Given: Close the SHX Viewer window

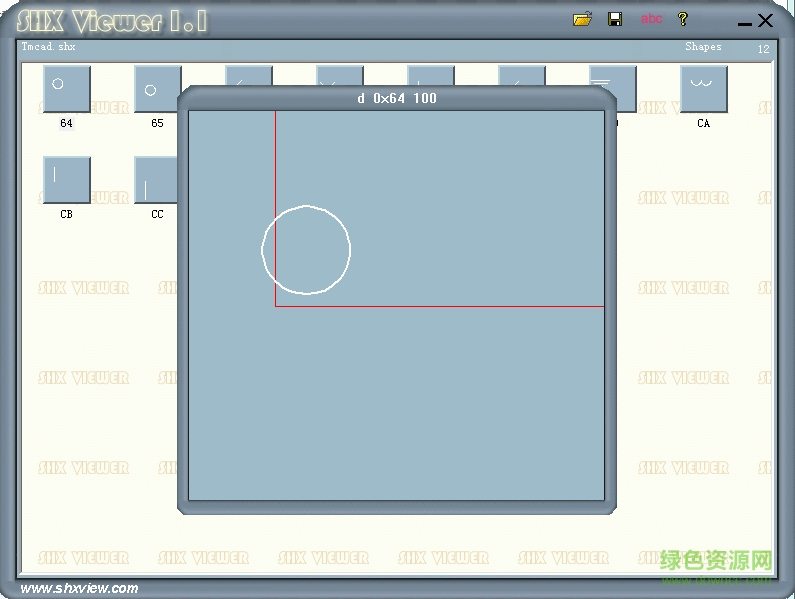Looking at the screenshot, I should 765,21.
